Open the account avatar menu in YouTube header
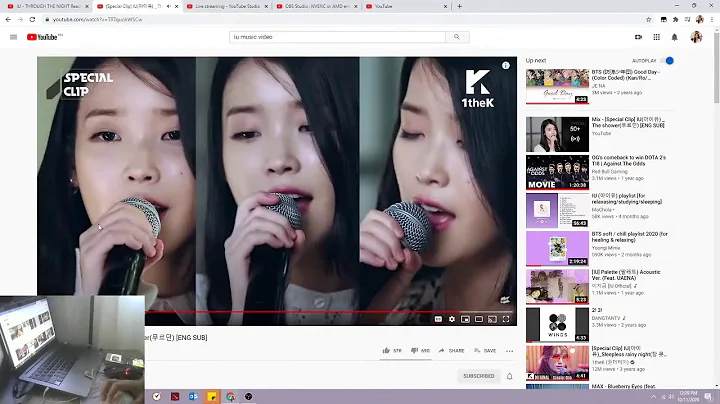Screen dimensions: 720x404 [x=696, y=37]
